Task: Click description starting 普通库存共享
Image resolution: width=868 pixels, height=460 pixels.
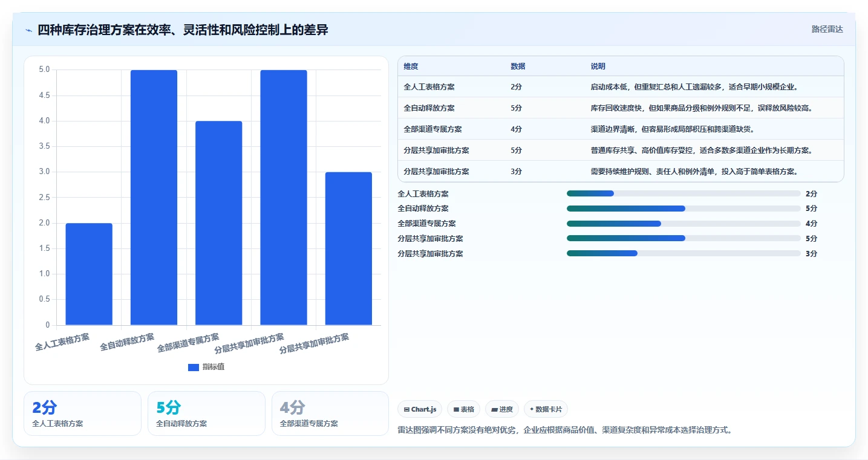Action: [702, 151]
